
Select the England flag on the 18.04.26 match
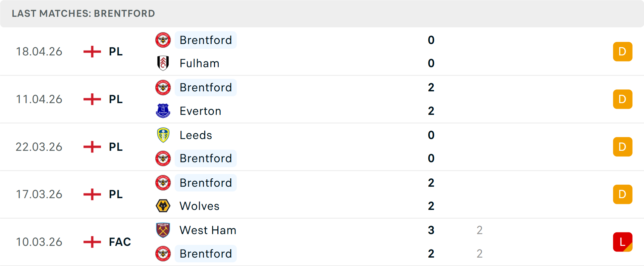pyautogui.click(x=92, y=51)
